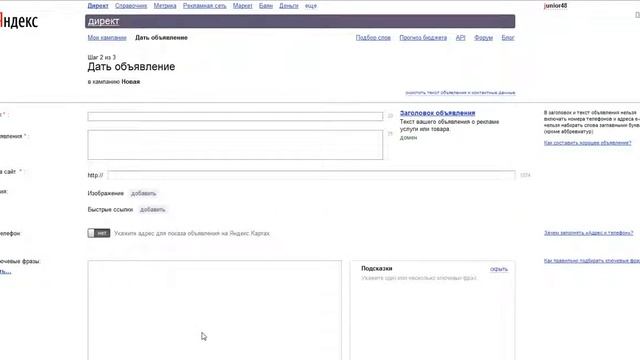The width and height of the screenshot is (640, 360).
Task: Open Метрика in the top navigation
Action: pos(165,6)
